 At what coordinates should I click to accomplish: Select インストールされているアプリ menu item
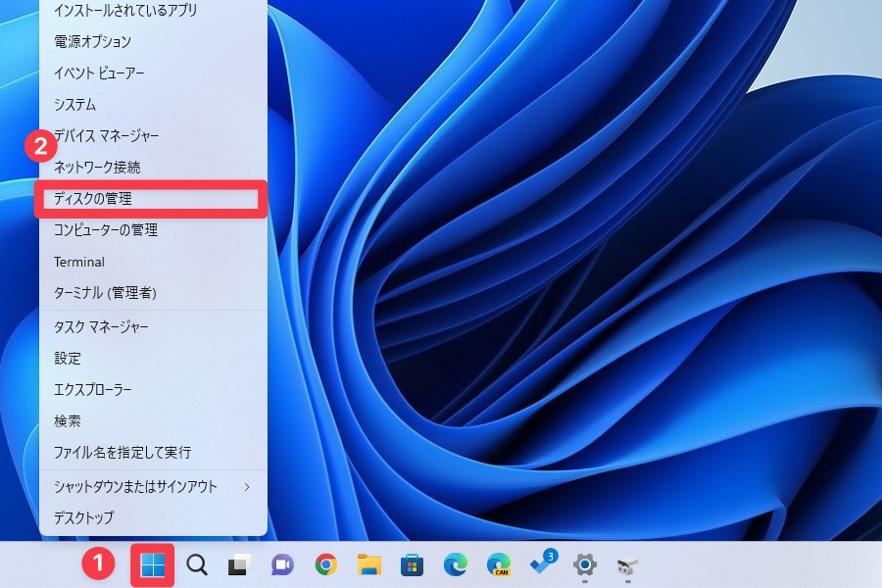pos(153,10)
